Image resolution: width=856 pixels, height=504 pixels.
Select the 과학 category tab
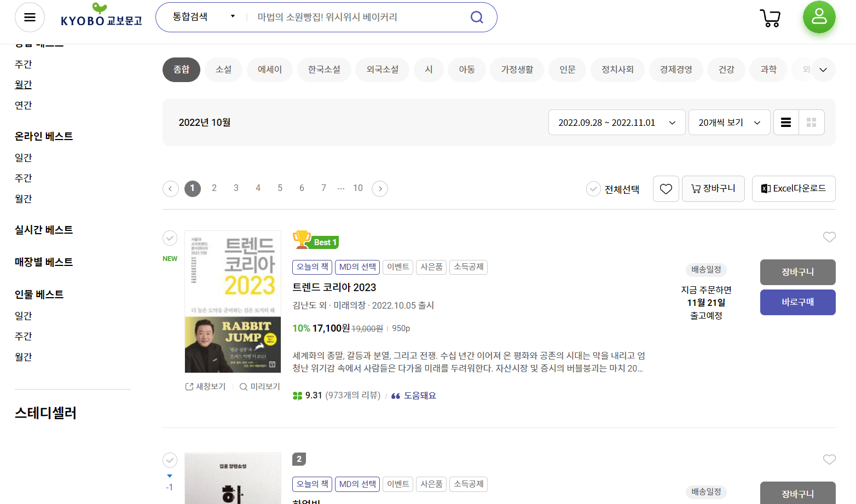coord(768,69)
